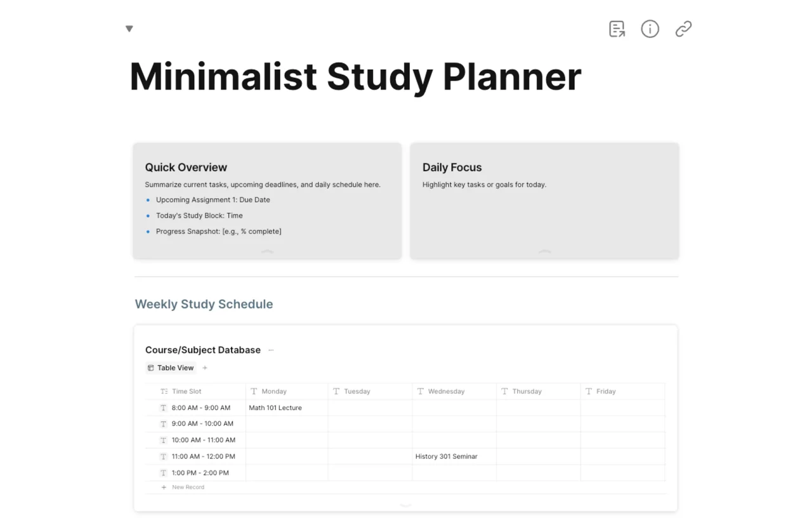Collapse the Daily Focus card bottom handle
Viewport: 812px width, 518px height.
click(544, 251)
